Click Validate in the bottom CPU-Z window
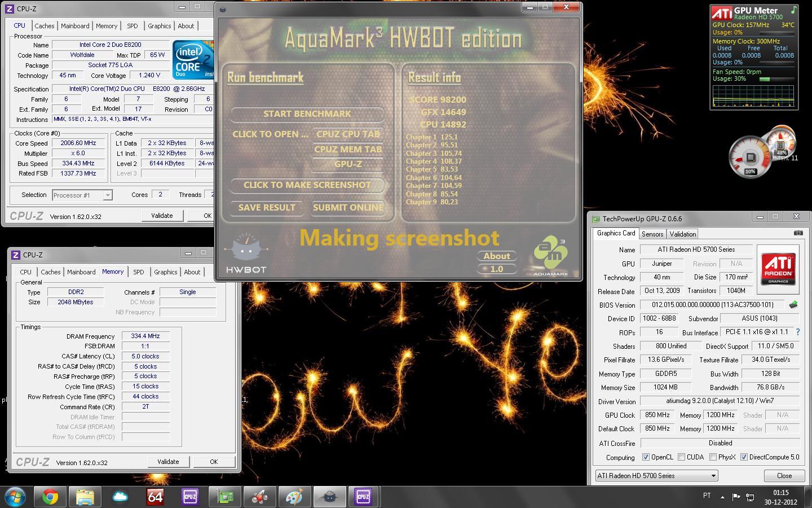Screen dimensions: 812x508 pyautogui.click(x=168, y=462)
